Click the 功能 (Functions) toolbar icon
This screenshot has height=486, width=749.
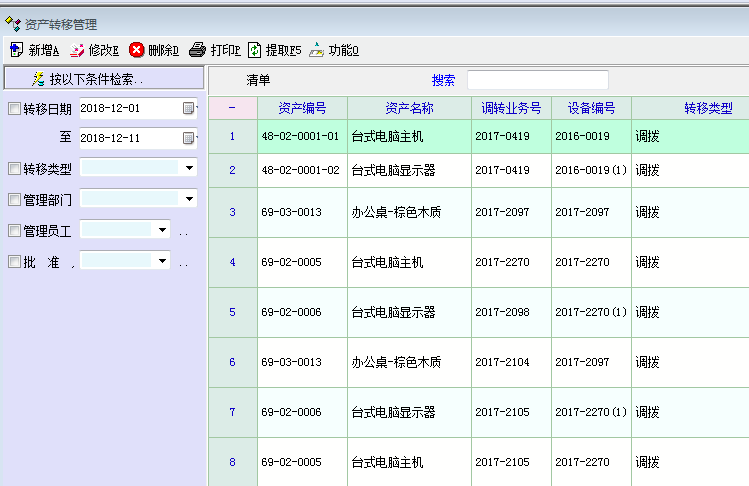point(317,50)
